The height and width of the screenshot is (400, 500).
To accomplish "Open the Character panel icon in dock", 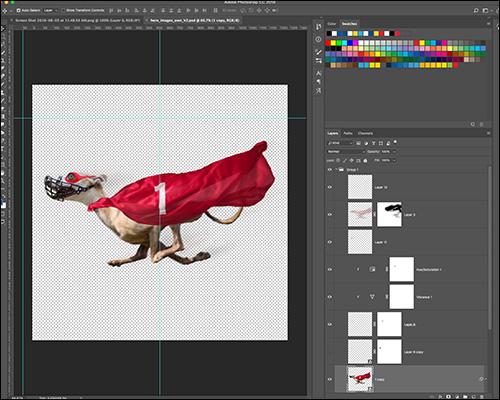I will coord(318,73).
